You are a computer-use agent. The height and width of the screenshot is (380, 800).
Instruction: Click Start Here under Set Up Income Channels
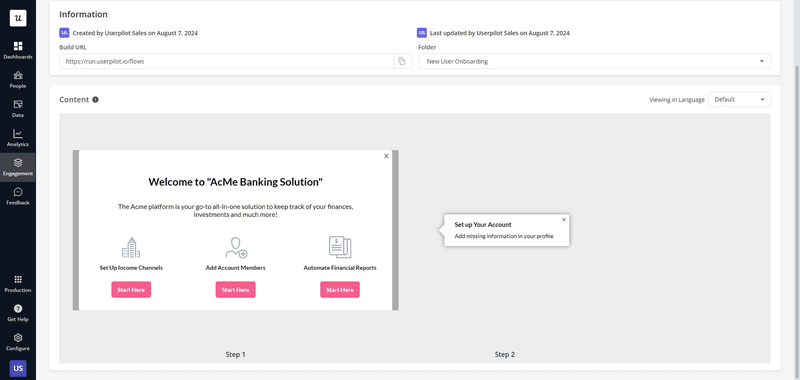click(131, 290)
